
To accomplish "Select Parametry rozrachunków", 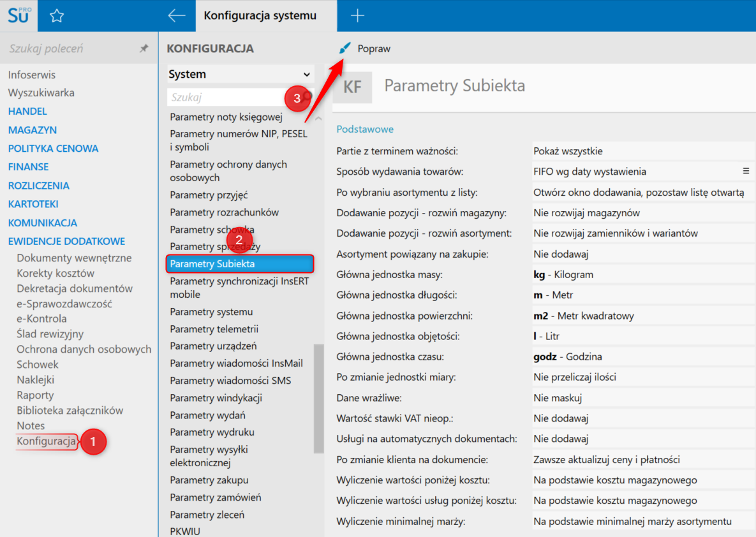I will (x=224, y=212).
